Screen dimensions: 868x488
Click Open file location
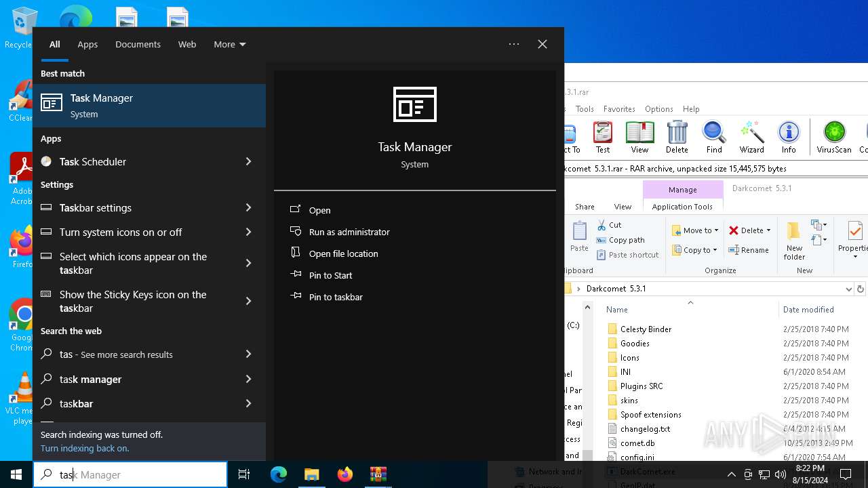334,253
